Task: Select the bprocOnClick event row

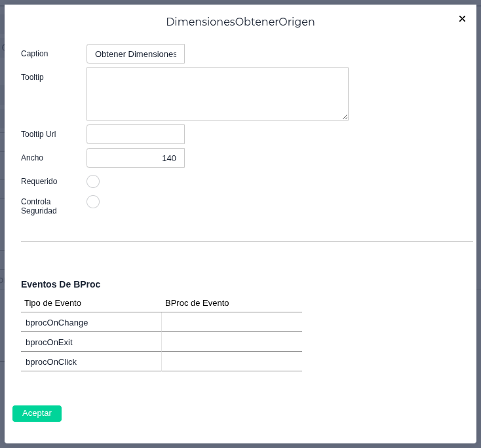Action: point(90,362)
